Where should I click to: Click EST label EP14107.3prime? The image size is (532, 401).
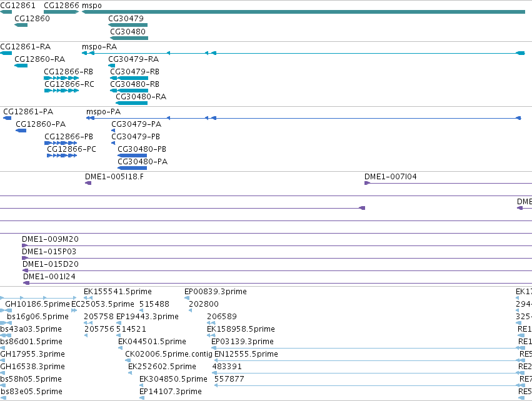(x=171, y=392)
